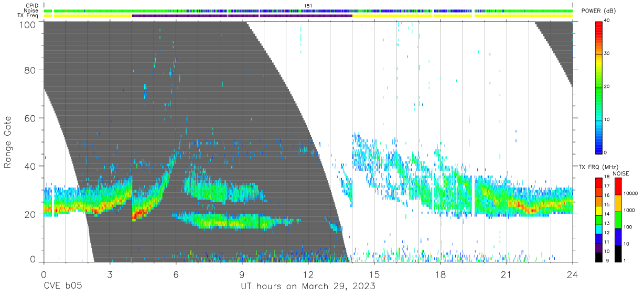This screenshot has height=297, width=644.
Task: Click the 'CVE b05' radar beam label
Action: [x=62, y=286]
